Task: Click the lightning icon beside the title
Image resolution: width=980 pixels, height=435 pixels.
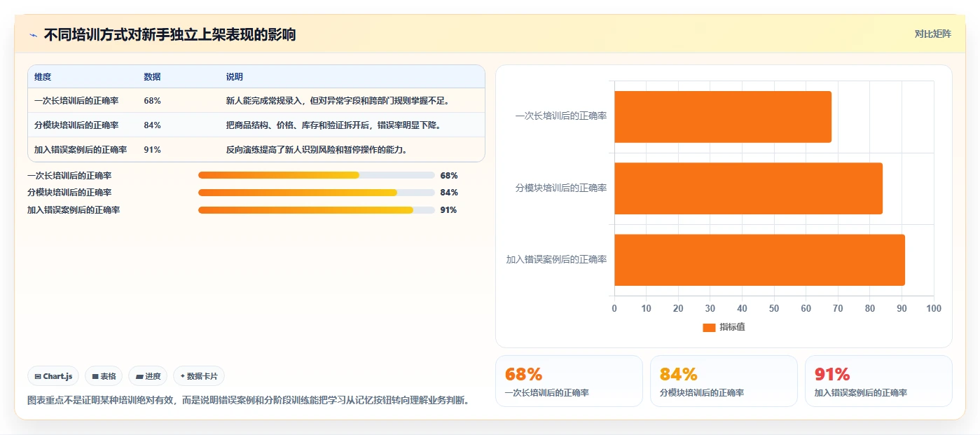Action: [34, 35]
